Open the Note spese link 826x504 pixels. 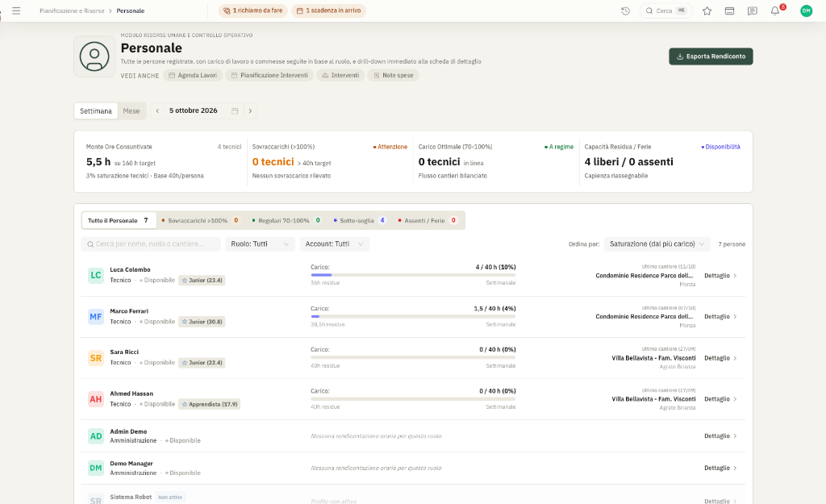pos(394,75)
